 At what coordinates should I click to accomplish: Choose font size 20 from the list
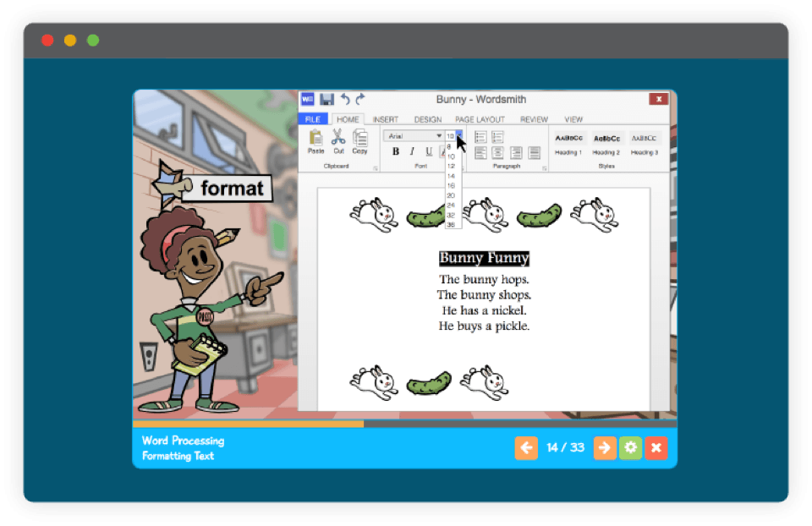tap(451, 195)
